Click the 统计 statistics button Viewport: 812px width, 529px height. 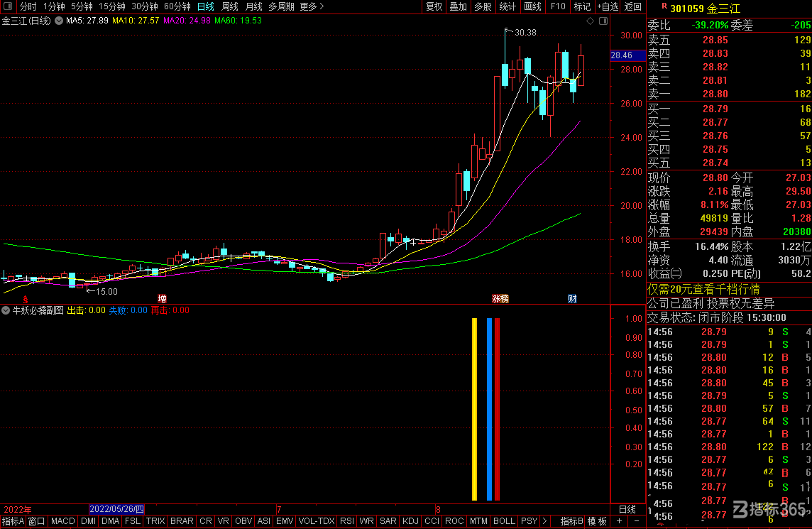[x=507, y=6]
